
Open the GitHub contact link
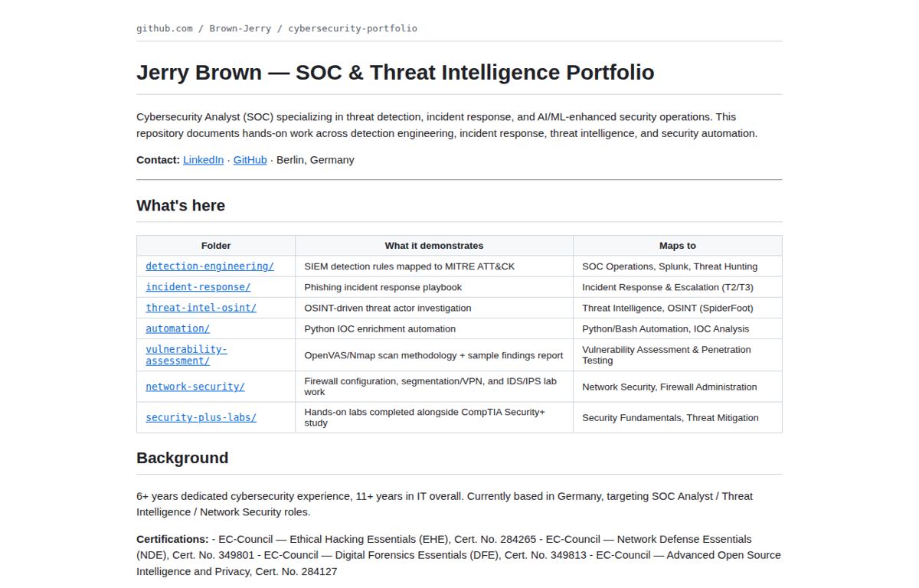[x=250, y=160]
